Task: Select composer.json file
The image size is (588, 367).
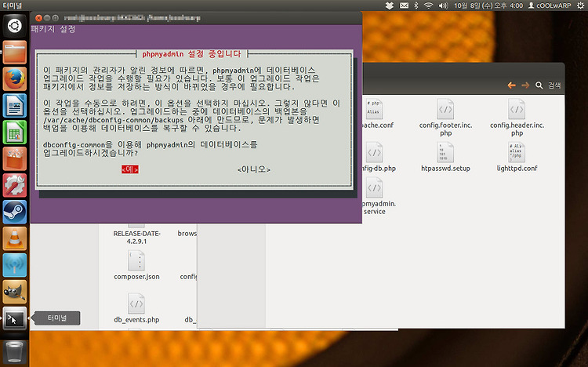Action: [x=136, y=266]
